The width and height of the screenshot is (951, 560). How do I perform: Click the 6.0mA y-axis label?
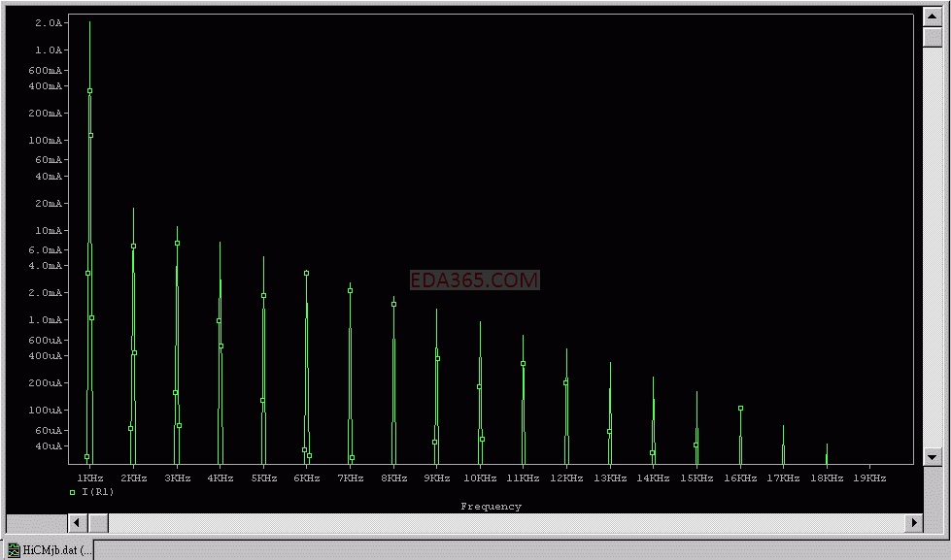click(45, 249)
